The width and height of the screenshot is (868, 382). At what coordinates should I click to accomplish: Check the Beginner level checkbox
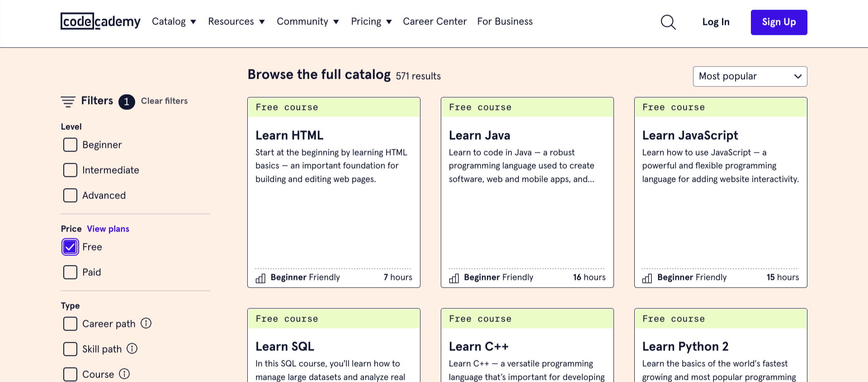tap(70, 145)
